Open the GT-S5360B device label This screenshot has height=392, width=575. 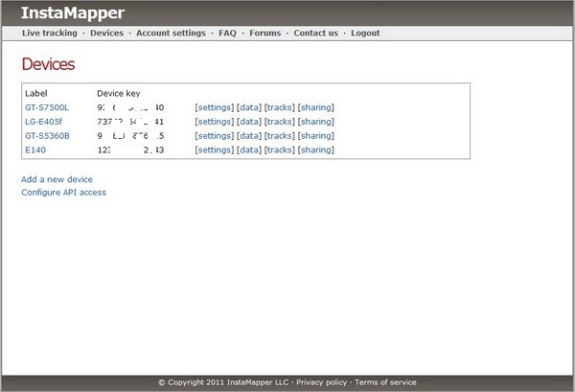pyautogui.click(x=47, y=136)
